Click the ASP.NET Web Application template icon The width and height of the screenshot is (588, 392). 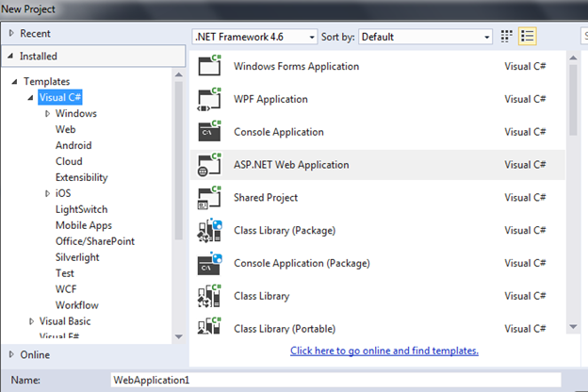209,164
